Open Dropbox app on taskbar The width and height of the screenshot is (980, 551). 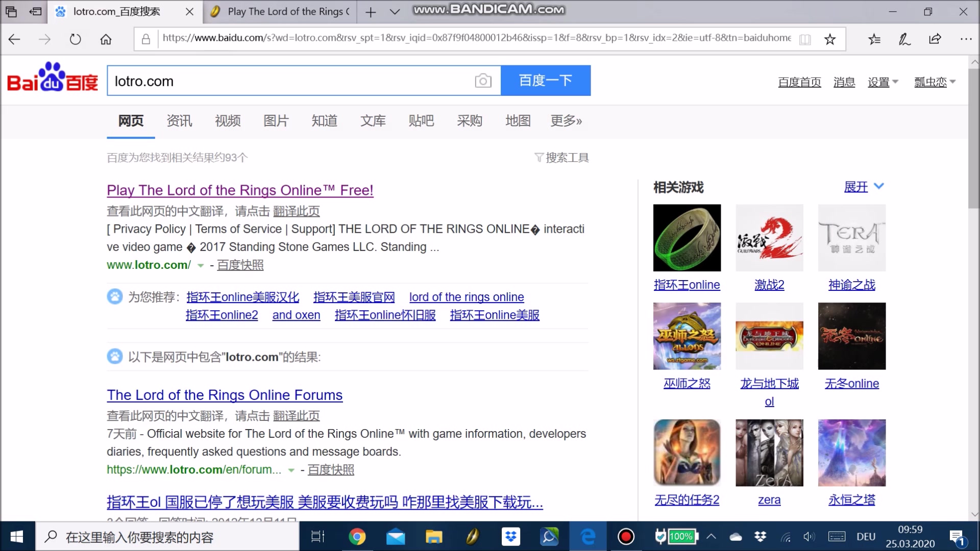511,537
